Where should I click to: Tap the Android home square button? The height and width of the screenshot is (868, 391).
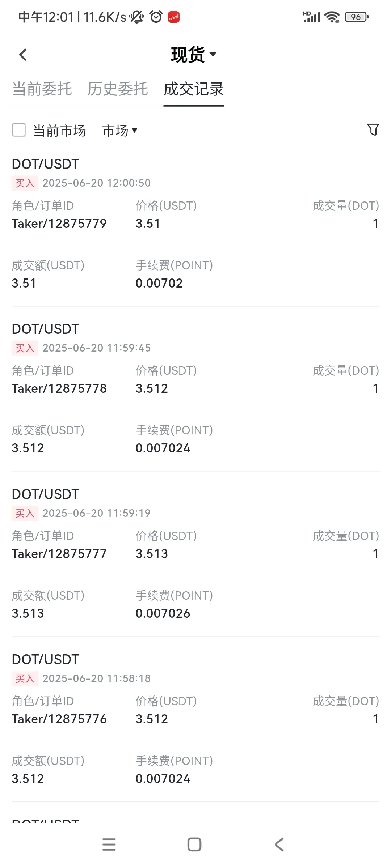tap(194, 844)
